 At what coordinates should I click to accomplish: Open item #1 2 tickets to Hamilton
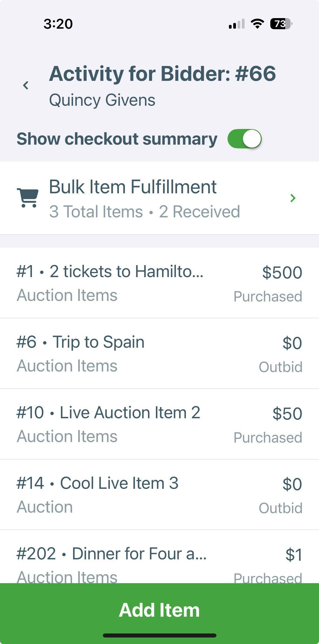click(159, 283)
